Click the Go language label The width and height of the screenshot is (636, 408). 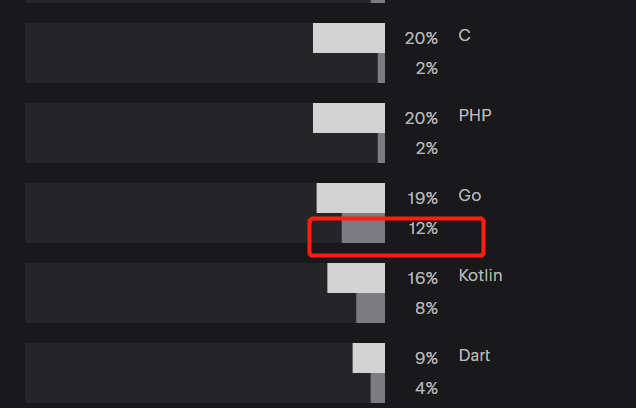(470, 196)
